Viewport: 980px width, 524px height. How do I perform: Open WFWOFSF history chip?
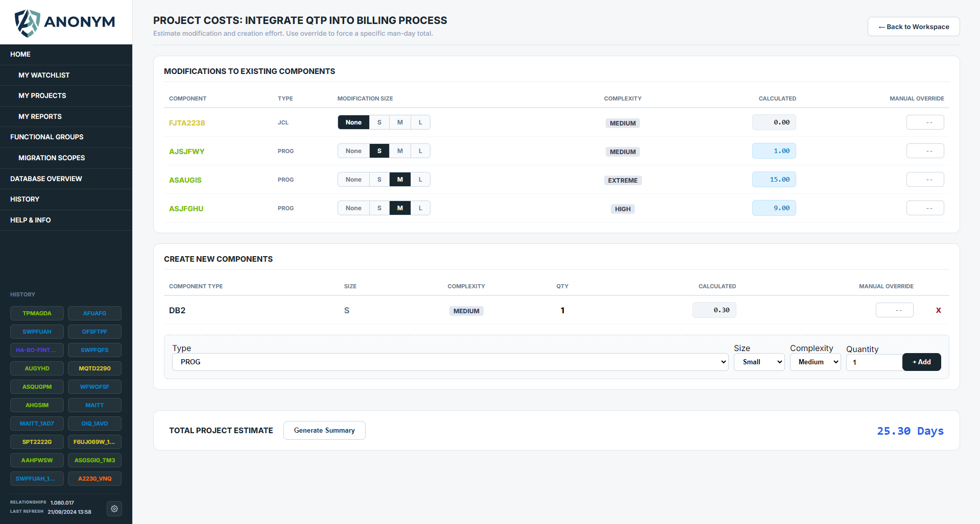pyautogui.click(x=94, y=387)
